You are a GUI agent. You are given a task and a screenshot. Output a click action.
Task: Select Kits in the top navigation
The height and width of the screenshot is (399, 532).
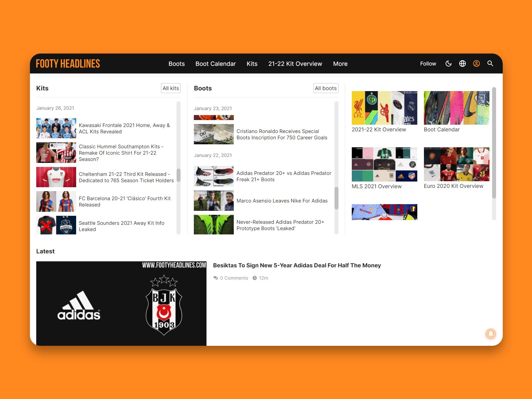click(252, 64)
